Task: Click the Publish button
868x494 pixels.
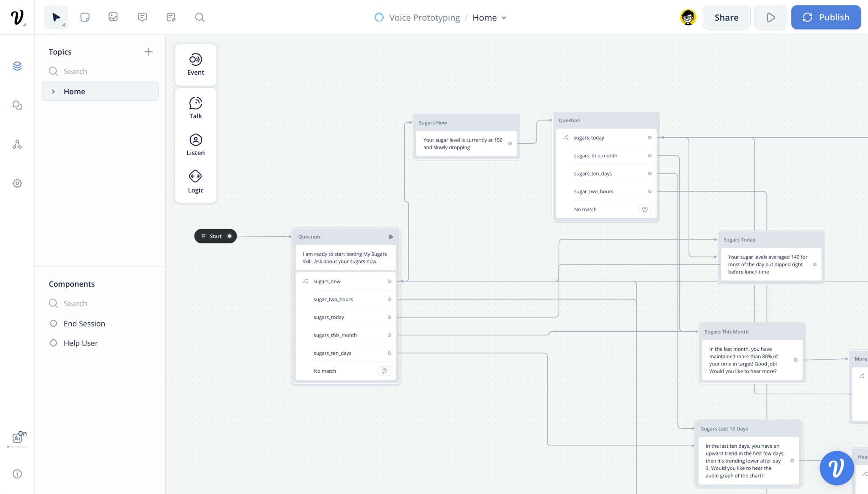Action: (x=826, y=17)
